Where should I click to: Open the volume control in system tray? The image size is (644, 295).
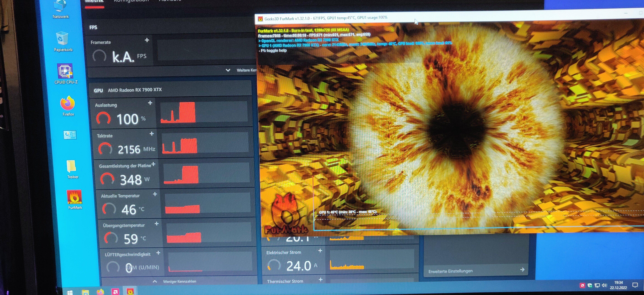(604, 285)
